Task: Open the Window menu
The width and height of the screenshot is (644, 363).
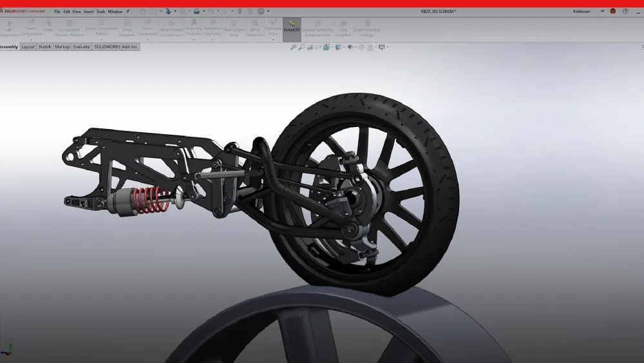Action: pos(115,12)
